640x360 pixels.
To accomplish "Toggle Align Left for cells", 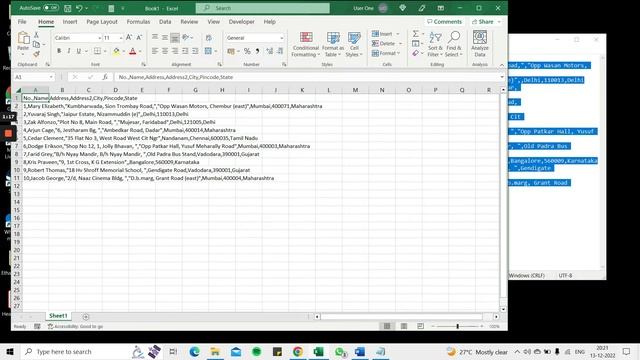I will 155,51.
